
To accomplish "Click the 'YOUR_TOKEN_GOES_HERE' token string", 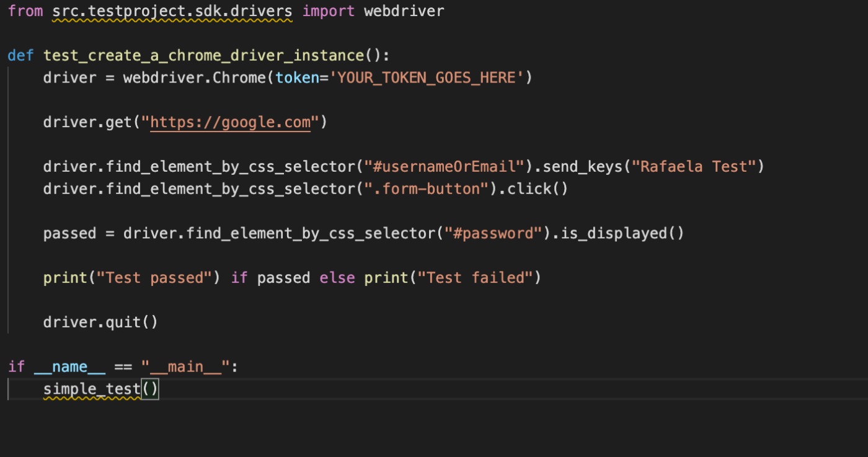I will point(427,78).
